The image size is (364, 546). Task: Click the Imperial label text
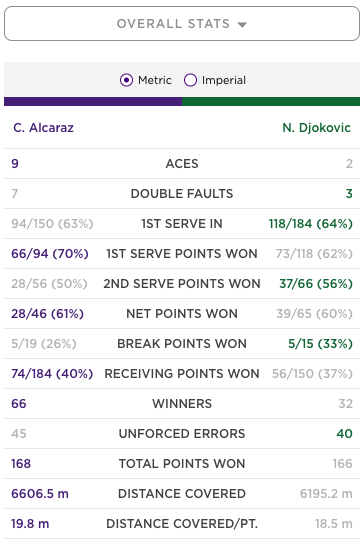point(224,80)
